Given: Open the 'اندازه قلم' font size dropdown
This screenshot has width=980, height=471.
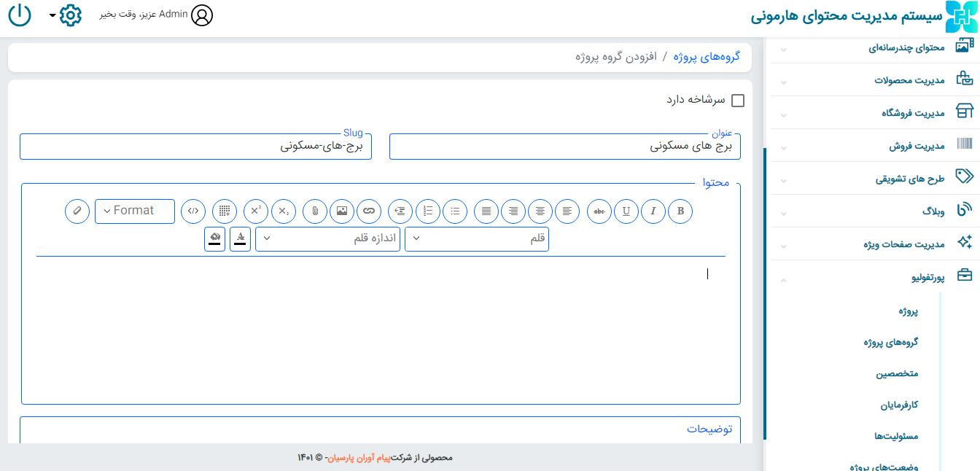Looking at the screenshot, I should (327, 239).
